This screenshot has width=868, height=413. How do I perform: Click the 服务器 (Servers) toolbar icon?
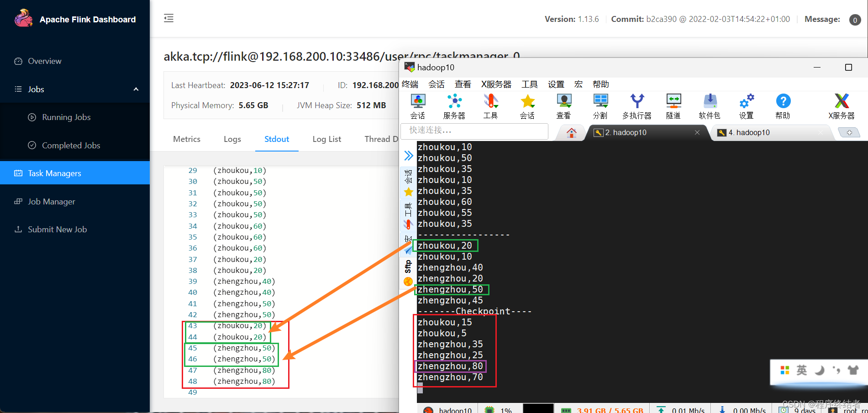(454, 106)
